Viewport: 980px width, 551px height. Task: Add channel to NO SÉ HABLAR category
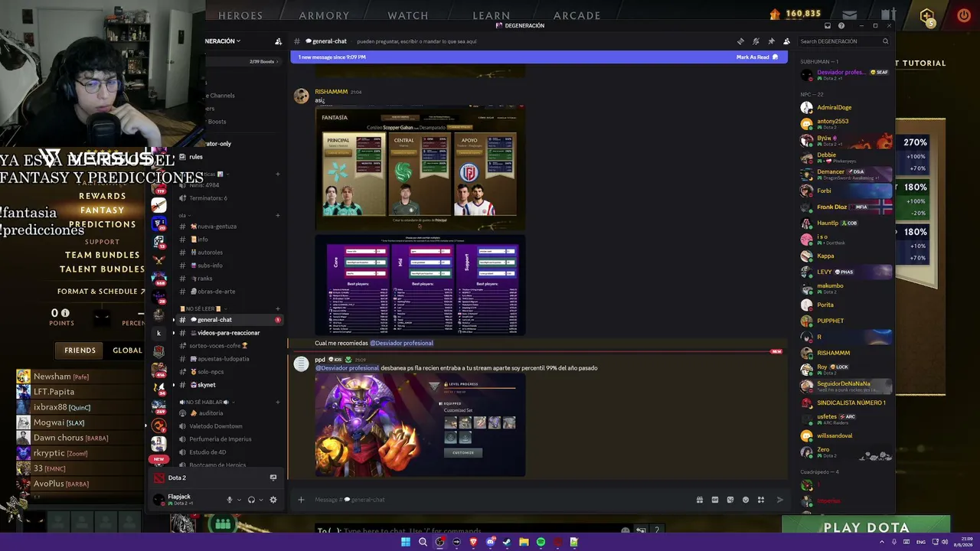tap(278, 402)
